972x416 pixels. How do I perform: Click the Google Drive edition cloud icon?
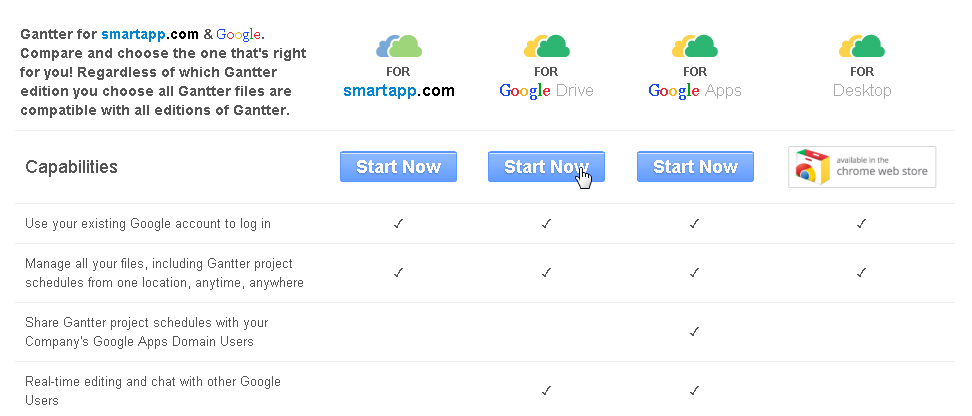[x=546, y=45]
